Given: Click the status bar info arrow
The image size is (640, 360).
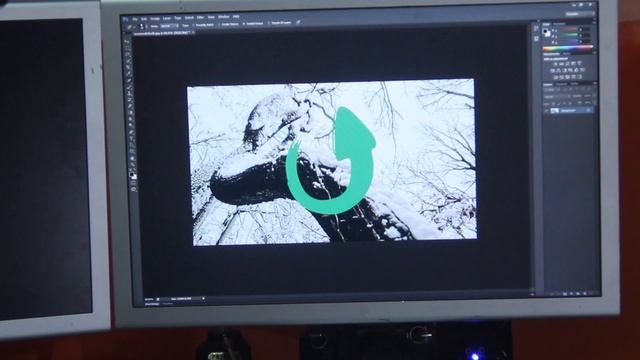Looking at the screenshot, I should point(203,299).
